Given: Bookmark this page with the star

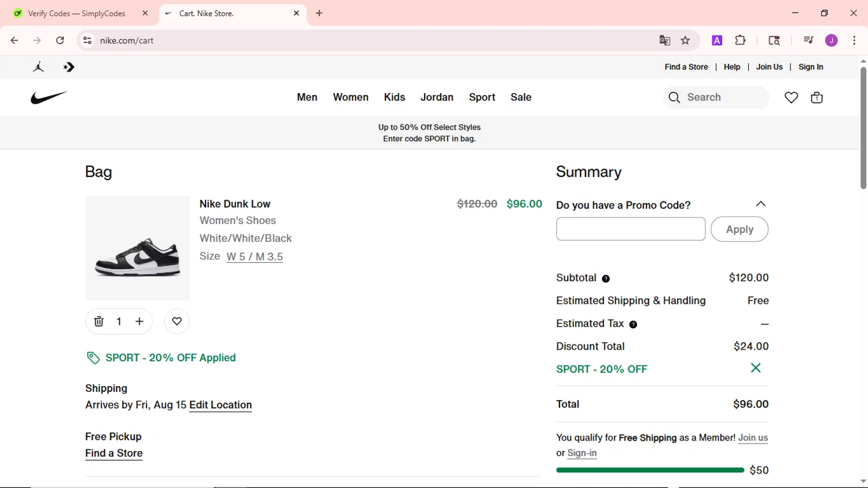Looking at the screenshot, I should point(686,41).
